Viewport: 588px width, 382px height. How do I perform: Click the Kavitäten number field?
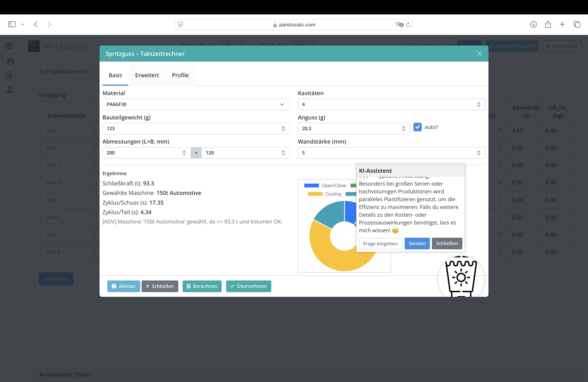pyautogui.click(x=391, y=104)
